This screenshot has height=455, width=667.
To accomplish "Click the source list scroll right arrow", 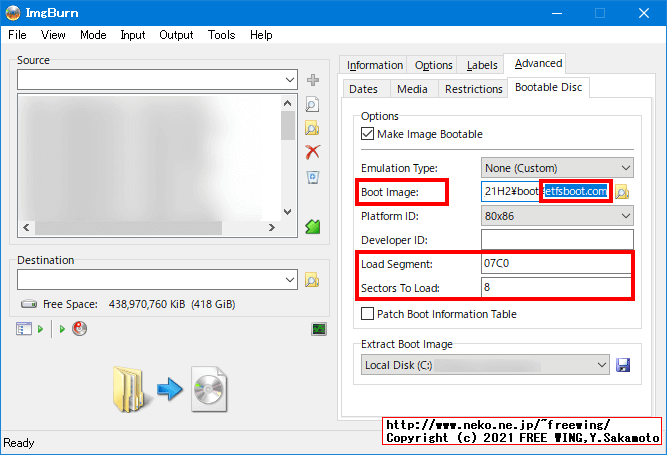I will (x=272, y=228).
